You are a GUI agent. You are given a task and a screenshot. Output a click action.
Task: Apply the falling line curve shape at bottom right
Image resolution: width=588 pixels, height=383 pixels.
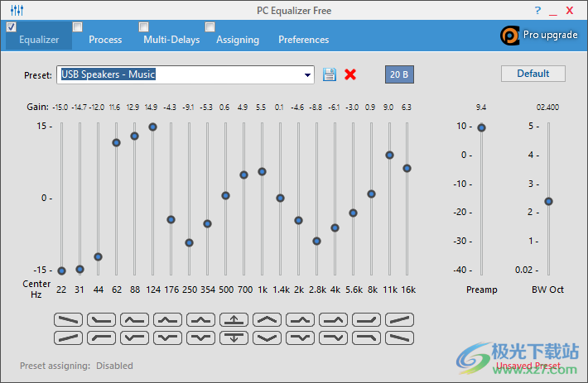399,338
